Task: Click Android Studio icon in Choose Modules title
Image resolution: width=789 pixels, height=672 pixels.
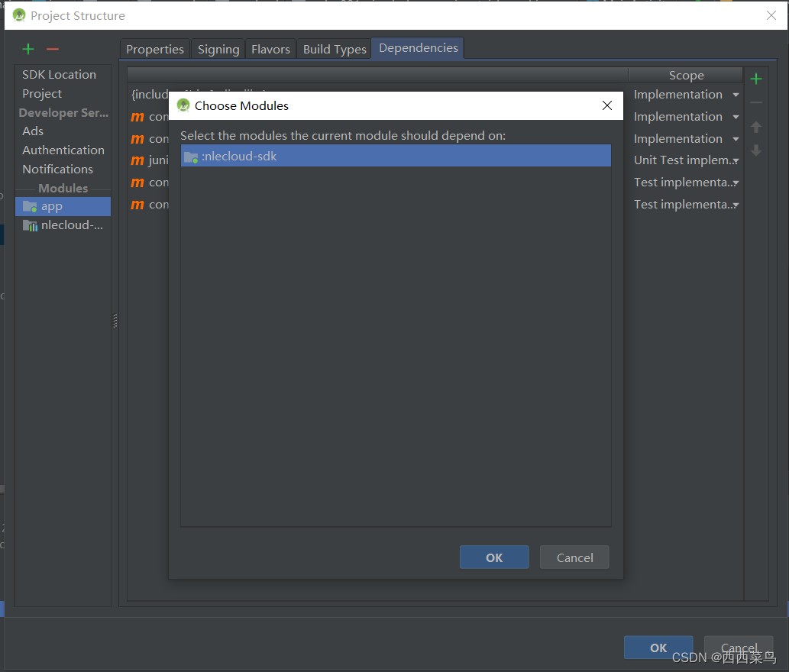Action: 183,105
